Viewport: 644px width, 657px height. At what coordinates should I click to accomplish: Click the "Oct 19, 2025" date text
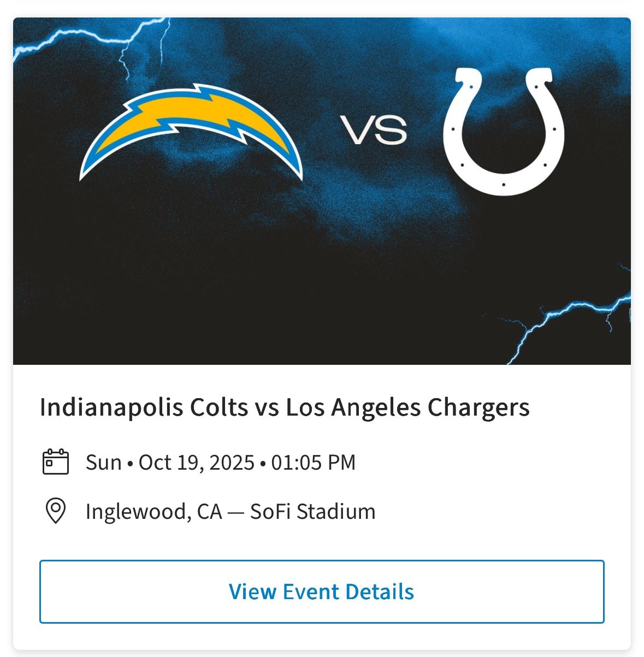point(197,463)
